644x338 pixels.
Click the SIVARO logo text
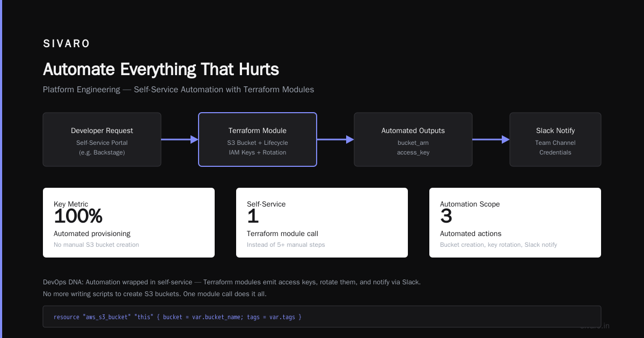pos(67,44)
